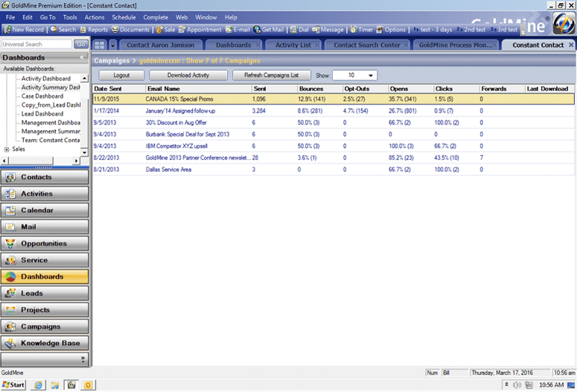Click the New Record toolbar icon
This screenshot has width=577, height=392.
[24, 30]
